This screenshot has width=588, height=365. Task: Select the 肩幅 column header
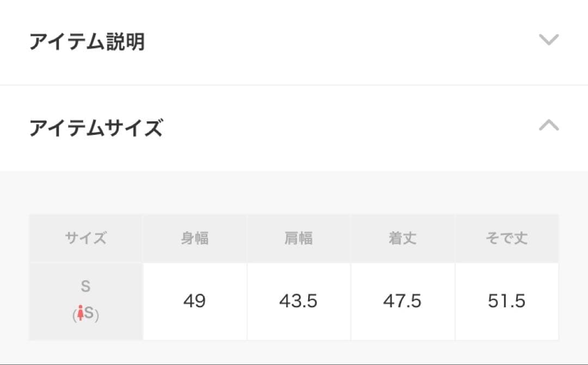tap(298, 237)
